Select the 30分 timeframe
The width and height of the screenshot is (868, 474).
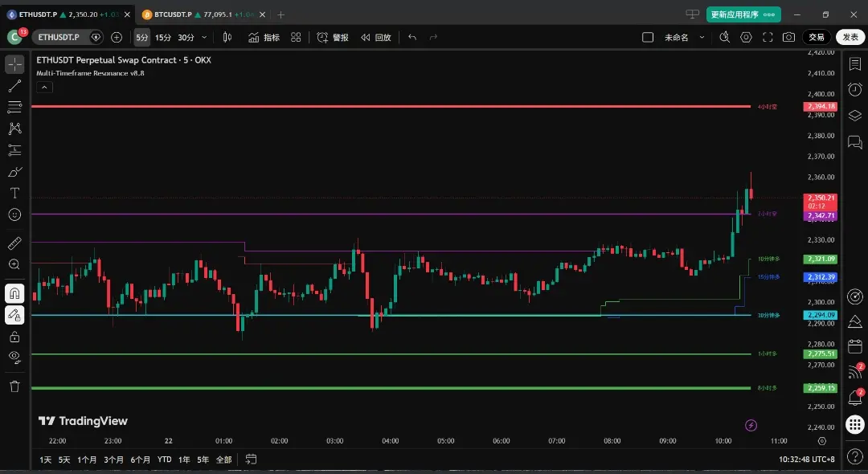[x=186, y=37]
